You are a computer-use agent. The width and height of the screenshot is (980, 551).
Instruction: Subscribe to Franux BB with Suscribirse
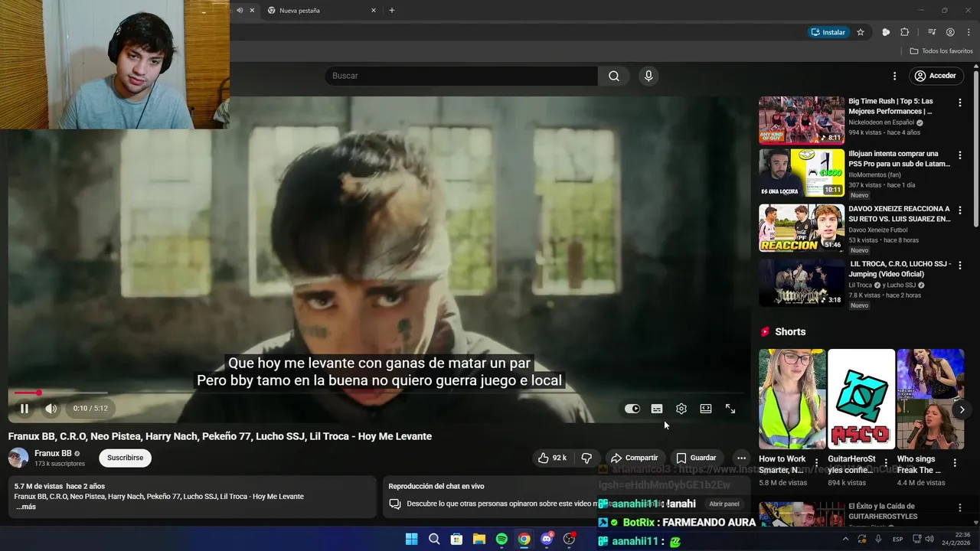tap(126, 458)
